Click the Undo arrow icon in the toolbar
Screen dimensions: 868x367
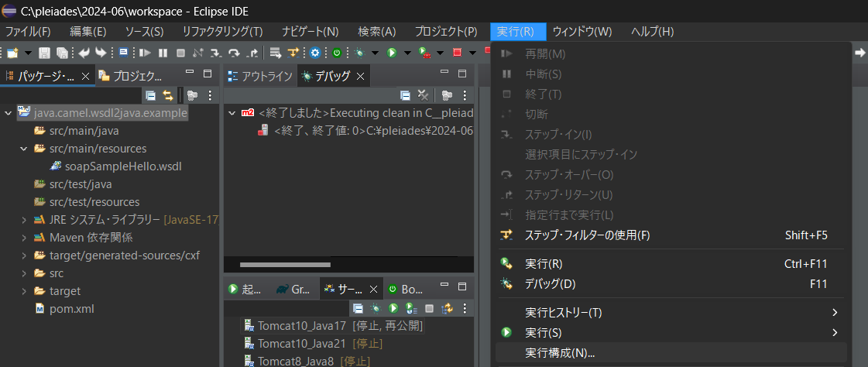84,53
